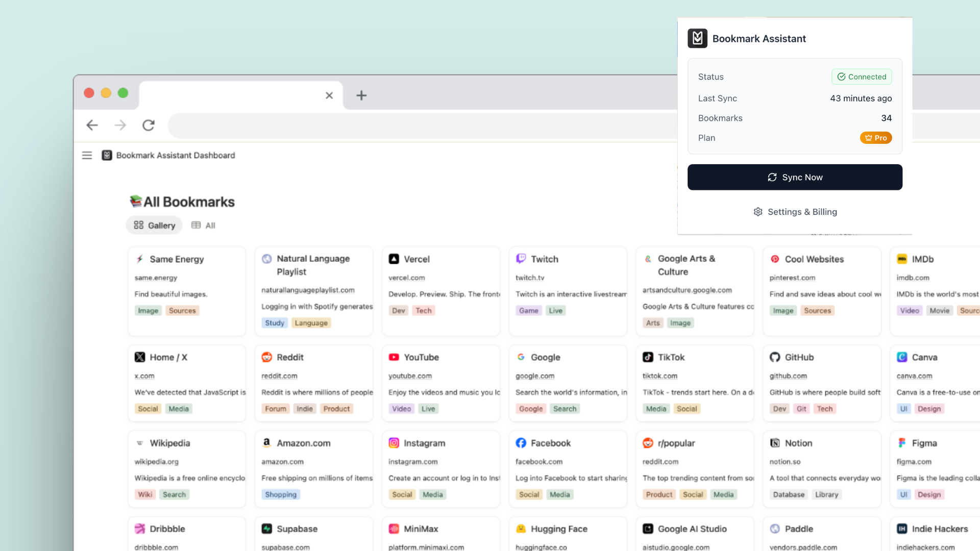Image resolution: width=980 pixels, height=551 pixels.
Task: Click the Connected status badge
Action: click(862, 77)
